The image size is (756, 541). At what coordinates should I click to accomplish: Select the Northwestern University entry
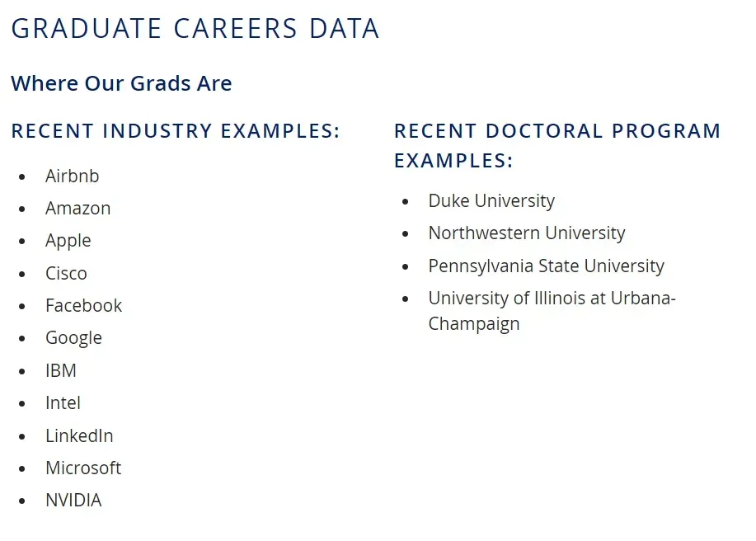[x=527, y=233]
